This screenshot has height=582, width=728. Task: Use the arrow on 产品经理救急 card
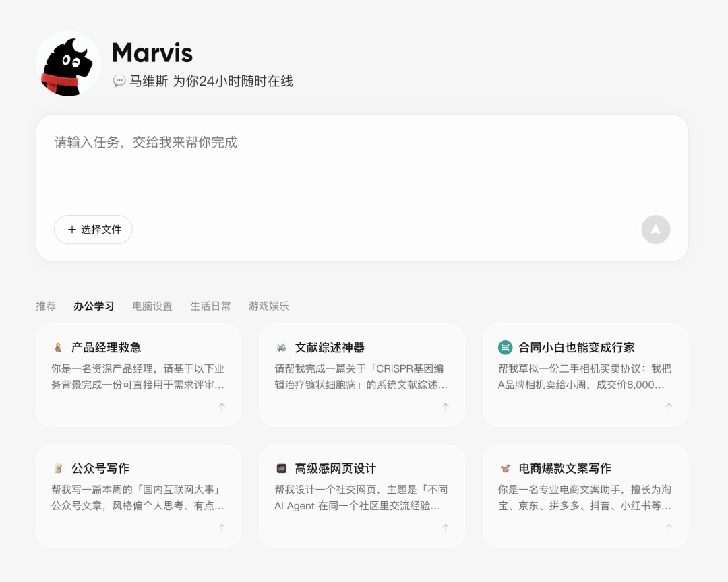click(x=222, y=407)
